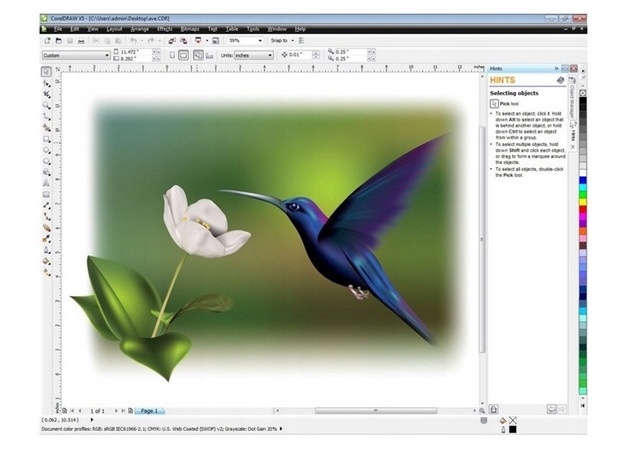The width and height of the screenshot is (640, 460).
Task: Toggle apply layout to current page only
Action: pyautogui.click(x=209, y=56)
